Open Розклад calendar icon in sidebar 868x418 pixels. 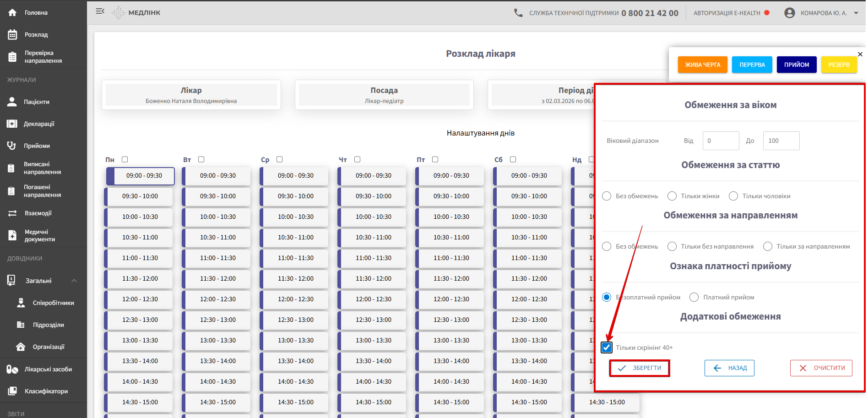tap(12, 35)
